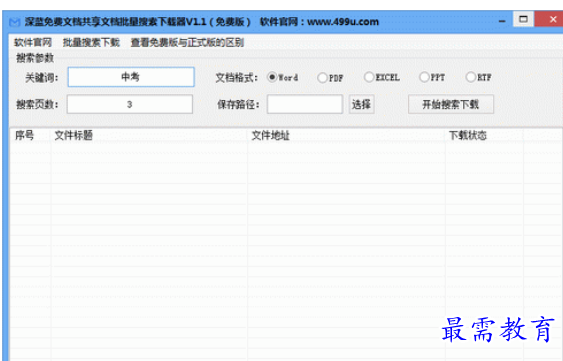Click the 文件标题 column header

tap(149, 135)
